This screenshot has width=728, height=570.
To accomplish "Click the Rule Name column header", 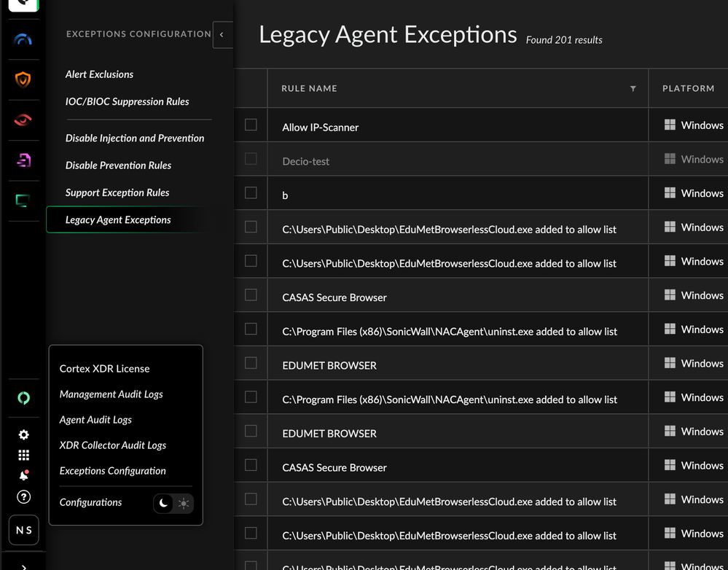I will click(309, 89).
